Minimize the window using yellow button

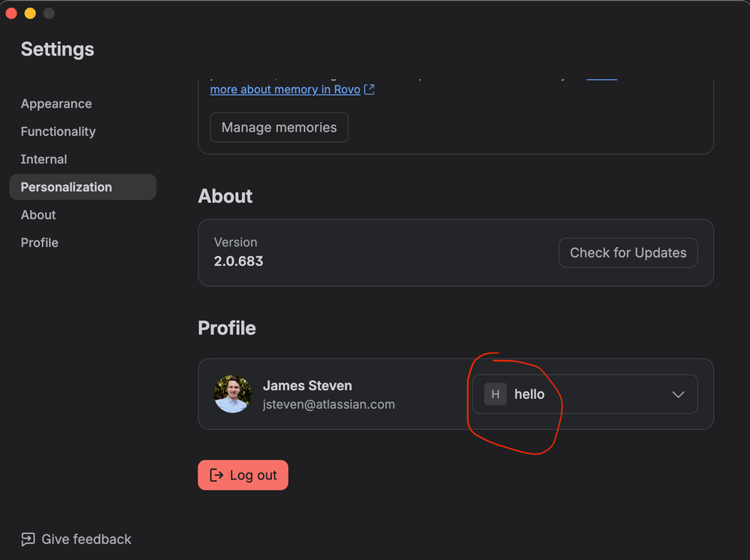point(30,14)
